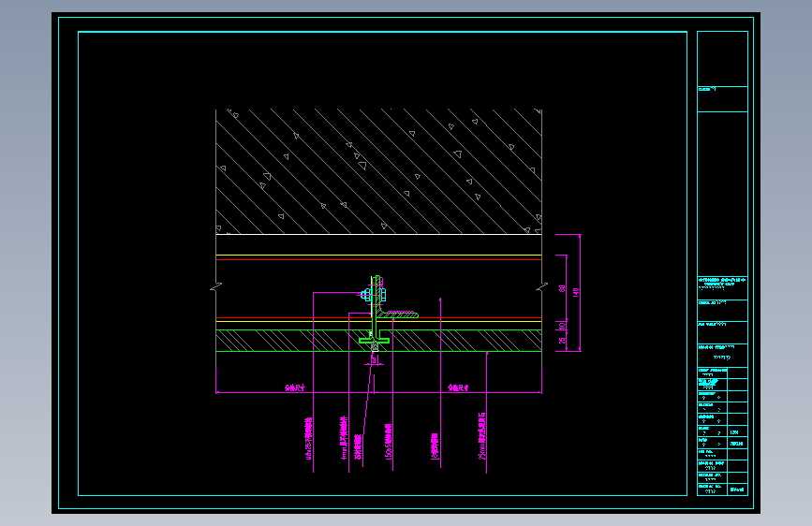Select the green T-shaped stone anchor flange
The width and height of the screenshot is (812, 526).
coord(374,340)
